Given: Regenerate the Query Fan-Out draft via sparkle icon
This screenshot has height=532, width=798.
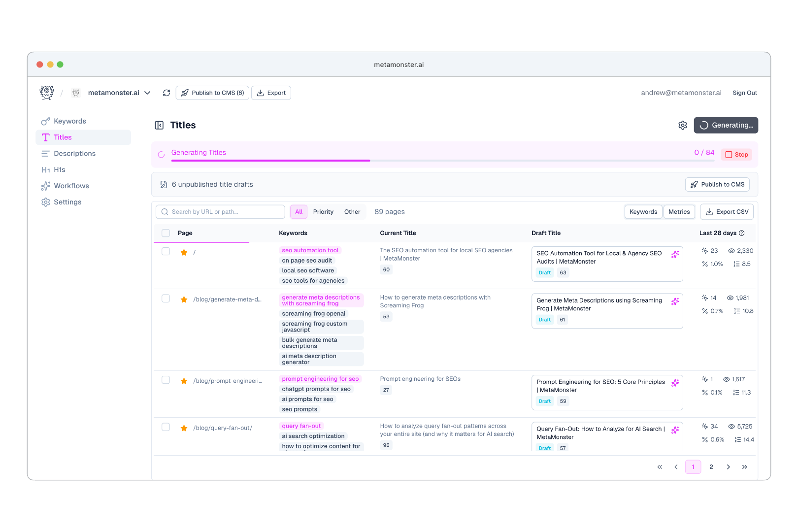Looking at the screenshot, I should point(675,430).
